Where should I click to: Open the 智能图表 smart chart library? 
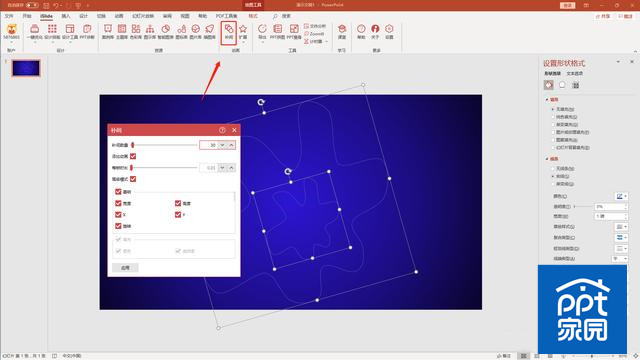165,32
